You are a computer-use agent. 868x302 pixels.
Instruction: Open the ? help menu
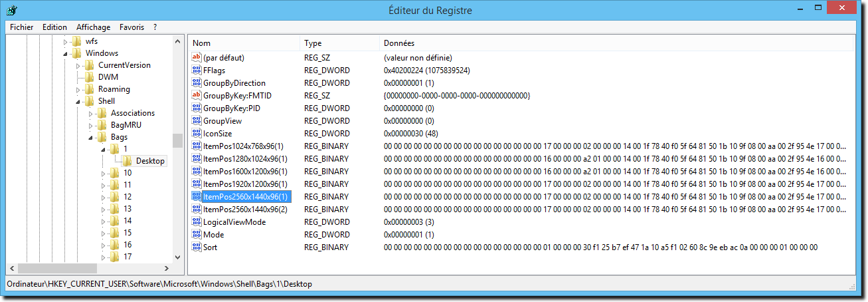(x=155, y=27)
